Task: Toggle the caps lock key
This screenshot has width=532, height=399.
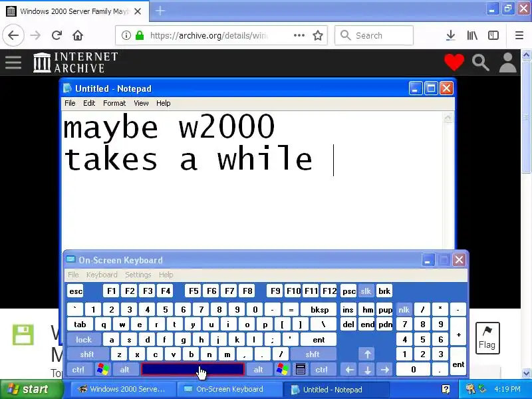Action: (84, 340)
